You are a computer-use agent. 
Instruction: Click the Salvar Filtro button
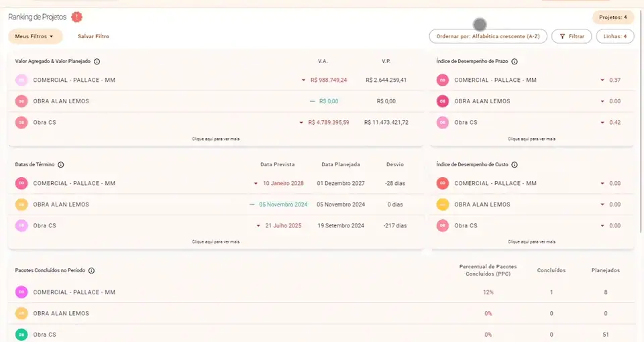[x=93, y=36]
